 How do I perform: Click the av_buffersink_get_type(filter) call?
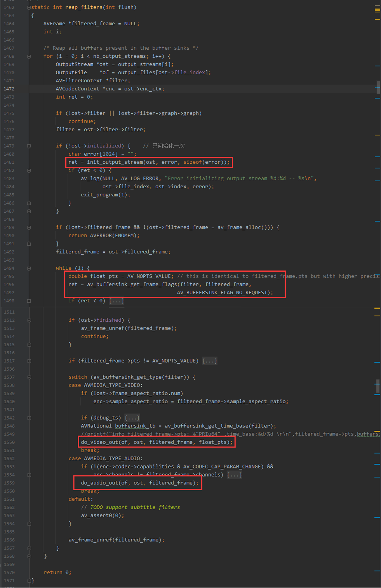click(x=140, y=377)
